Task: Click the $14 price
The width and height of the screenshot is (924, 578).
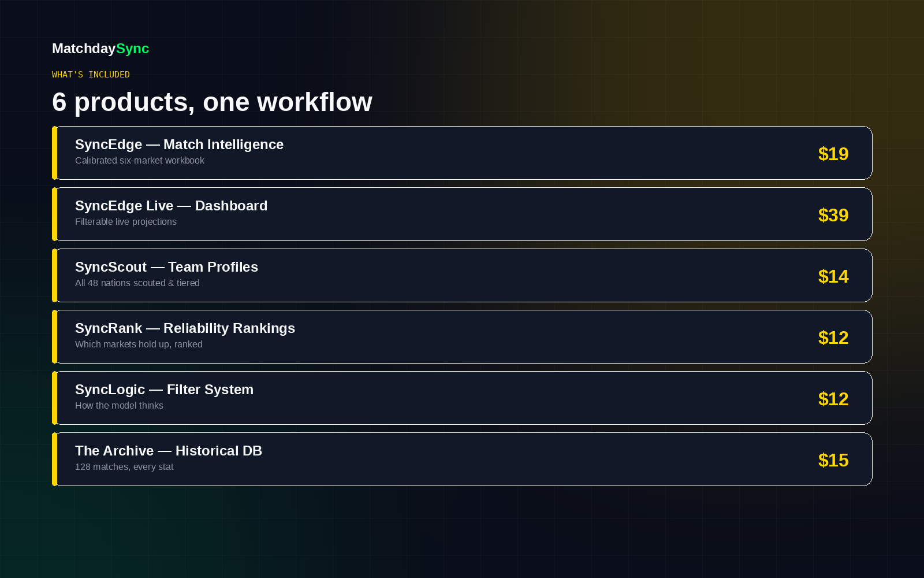Action: click(x=833, y=276)
